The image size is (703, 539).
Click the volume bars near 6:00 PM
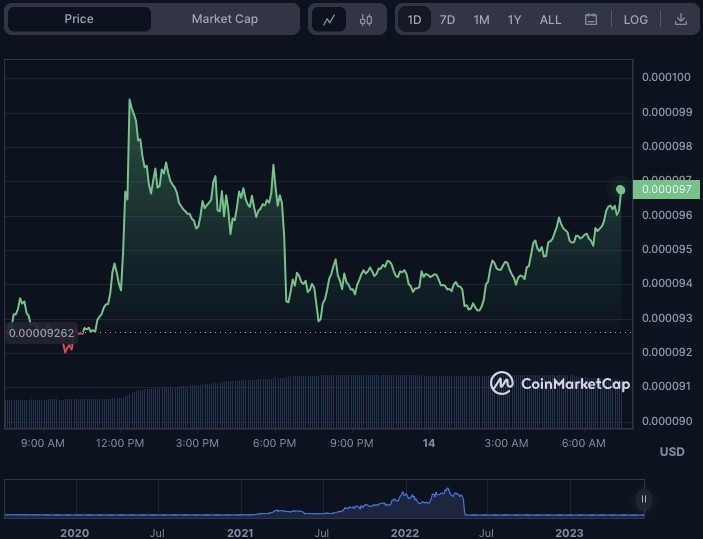274,403
